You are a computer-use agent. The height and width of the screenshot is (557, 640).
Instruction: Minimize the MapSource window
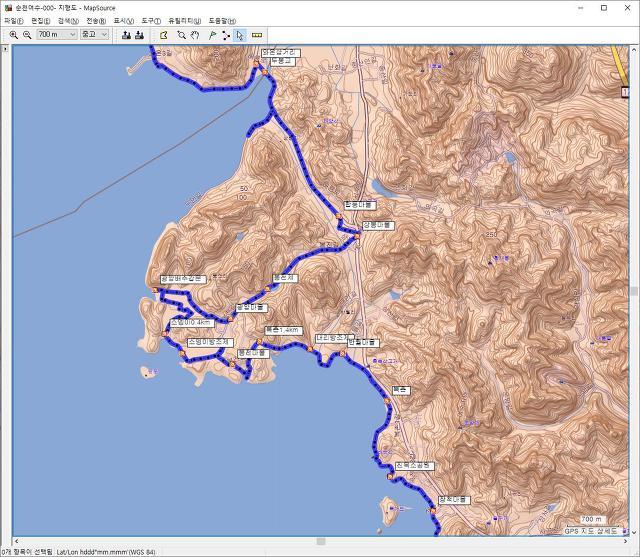[x=581, y=8]
